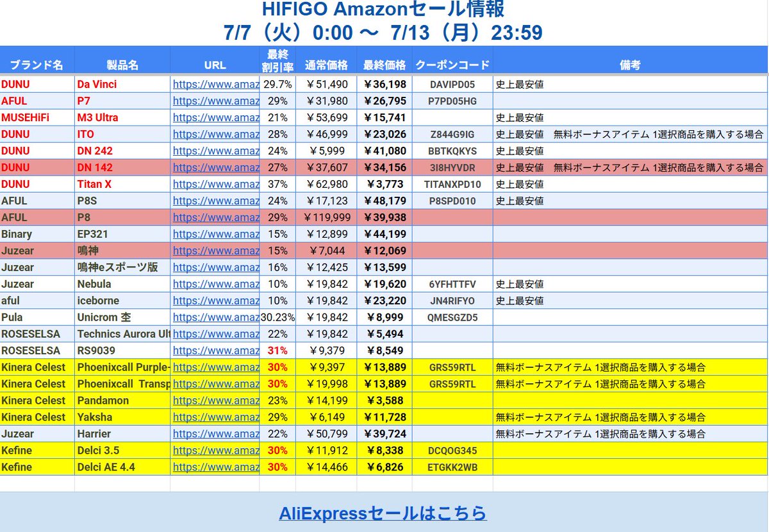This screenshot has width=769, height=532.
Task: Click coupon code QMESGZD5
Action: (x=452, y=317)
